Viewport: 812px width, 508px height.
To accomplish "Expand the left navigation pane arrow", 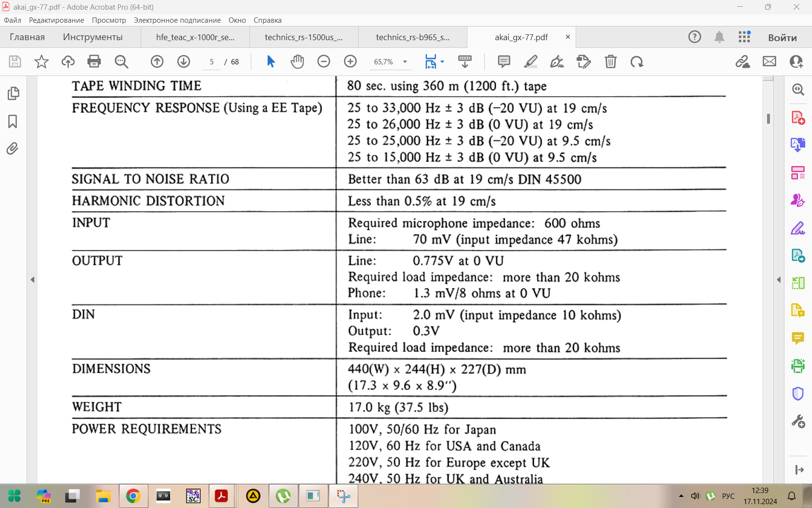I will [x=32, y=280].
